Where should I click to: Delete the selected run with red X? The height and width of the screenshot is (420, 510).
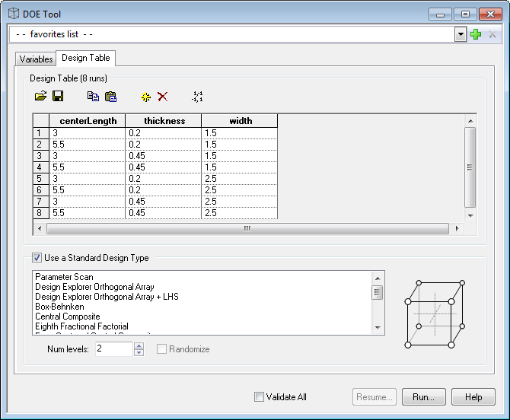162,97
